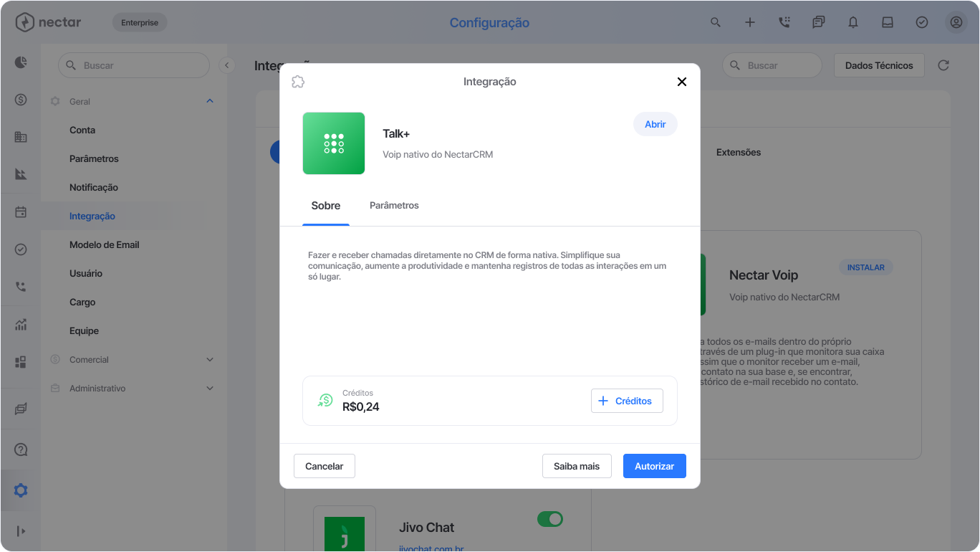
Task: Focus the settings menu Buscar field
Action: pyautogui.click(x=134, y=65)
